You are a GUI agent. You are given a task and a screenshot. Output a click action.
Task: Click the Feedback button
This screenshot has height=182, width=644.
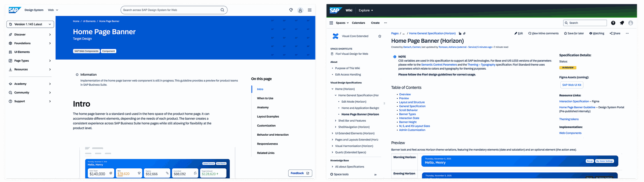point(300,173)
